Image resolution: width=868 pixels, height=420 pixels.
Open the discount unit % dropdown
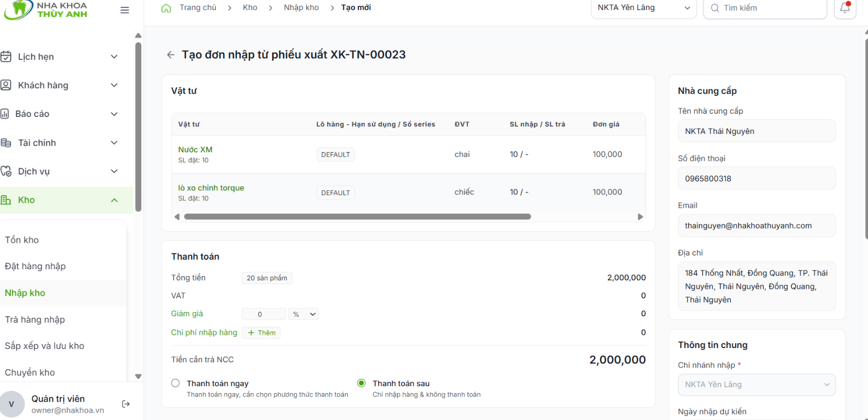[x=304, y=314]
